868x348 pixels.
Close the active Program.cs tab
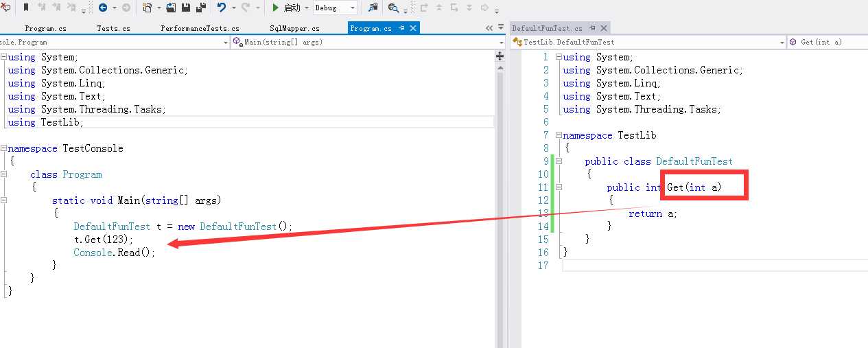tap(412, 28)
